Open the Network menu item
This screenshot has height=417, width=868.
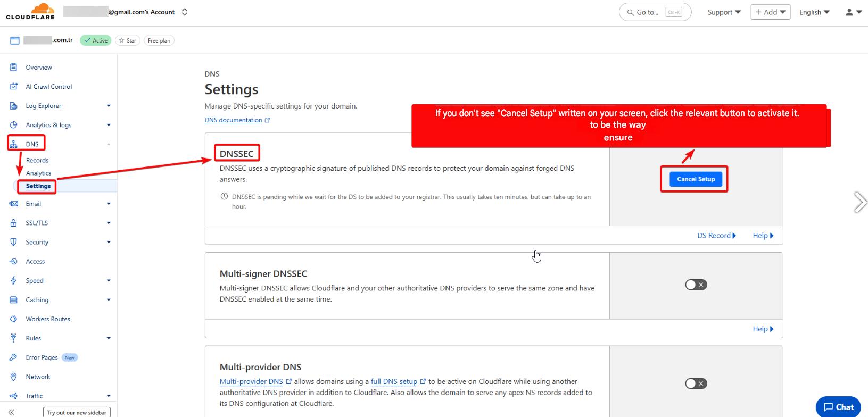point(38,377)
